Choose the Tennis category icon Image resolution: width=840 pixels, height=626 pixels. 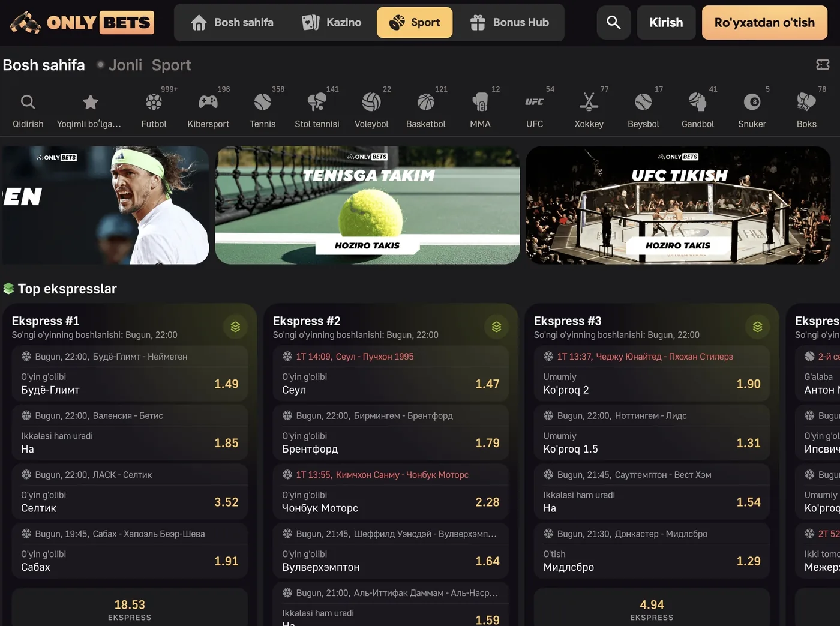click(x=262, y=102)
